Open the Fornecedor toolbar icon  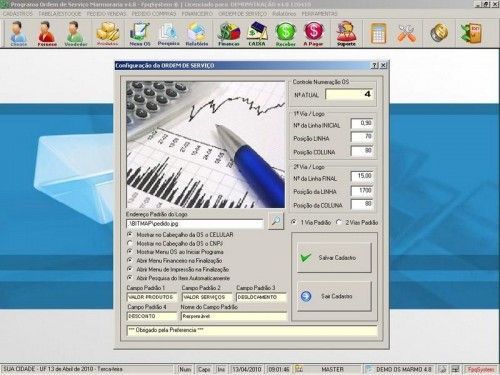[47, 33]
